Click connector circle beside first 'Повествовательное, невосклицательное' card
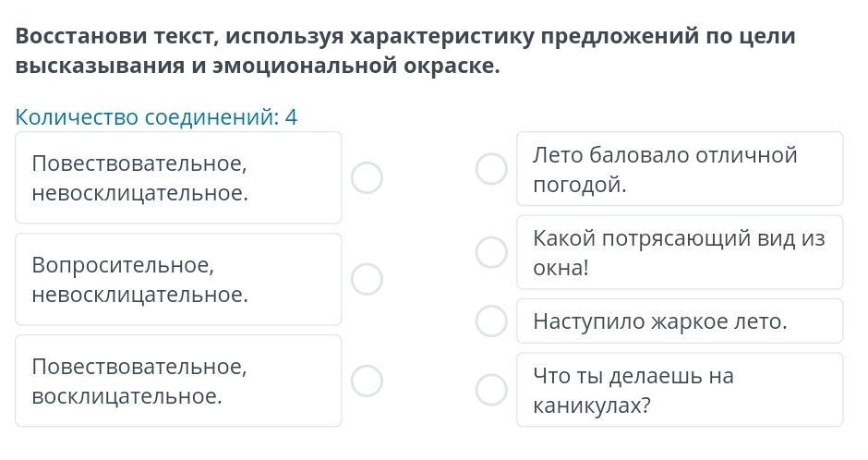868x460 pixels. point(367,177)
